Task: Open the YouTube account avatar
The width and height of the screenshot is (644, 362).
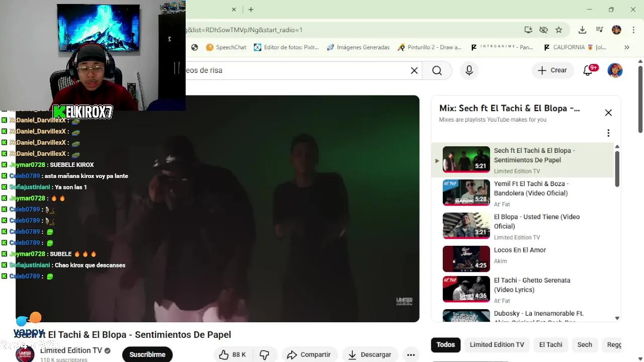Action: 615,70
